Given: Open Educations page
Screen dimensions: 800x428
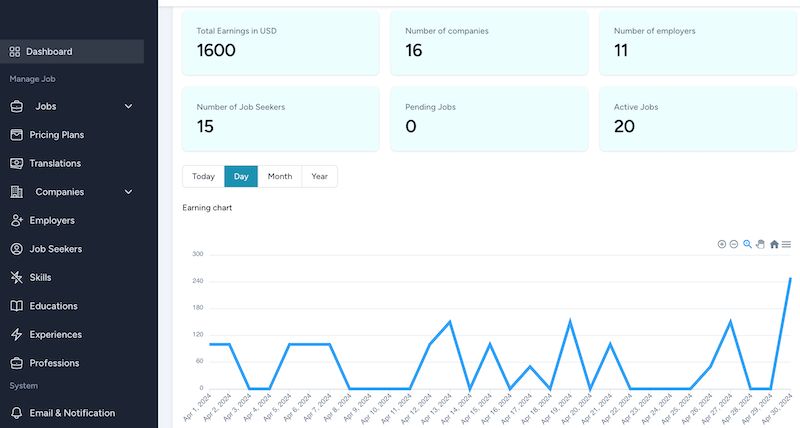Looking at the screenshot, I should 54,306.
